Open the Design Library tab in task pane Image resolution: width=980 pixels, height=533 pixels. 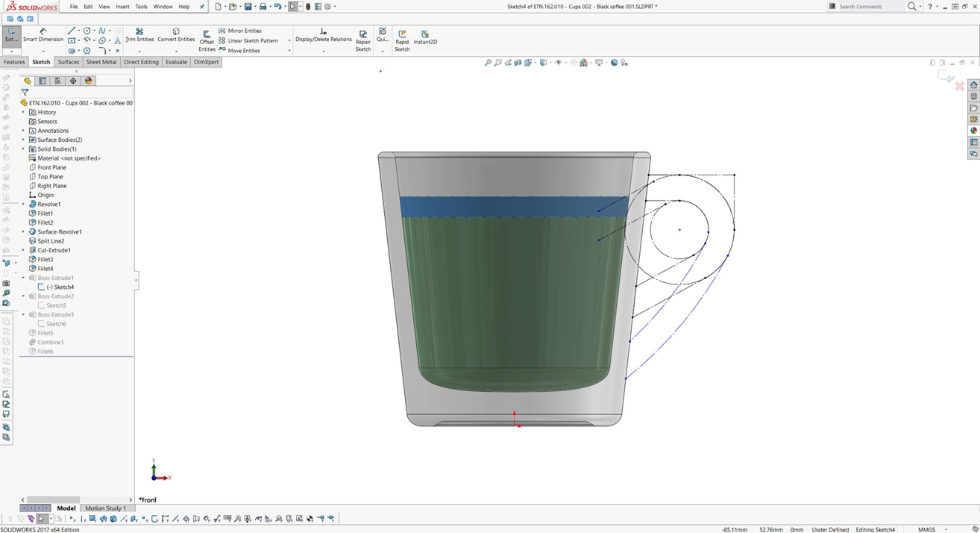click(x=973, y=97)
